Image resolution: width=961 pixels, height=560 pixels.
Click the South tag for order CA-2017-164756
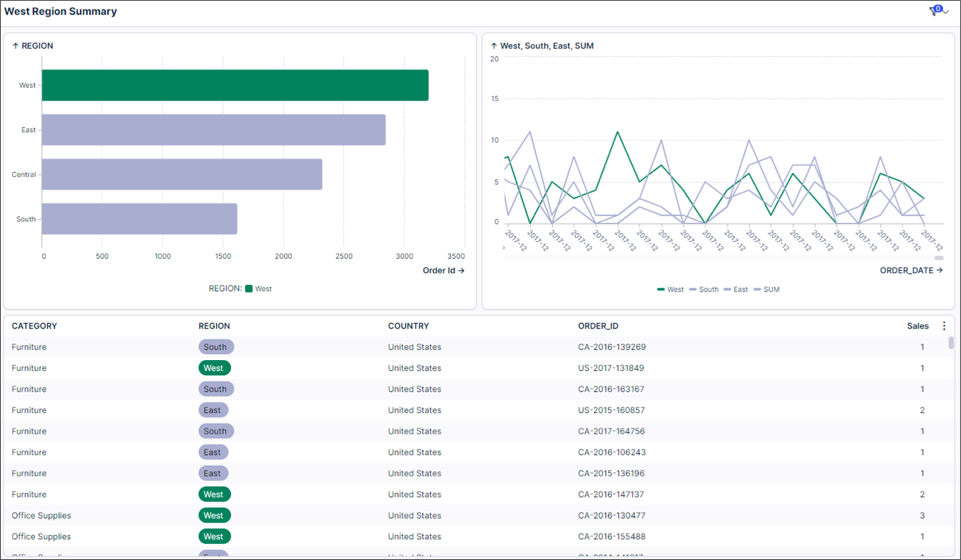pos(216,431)
